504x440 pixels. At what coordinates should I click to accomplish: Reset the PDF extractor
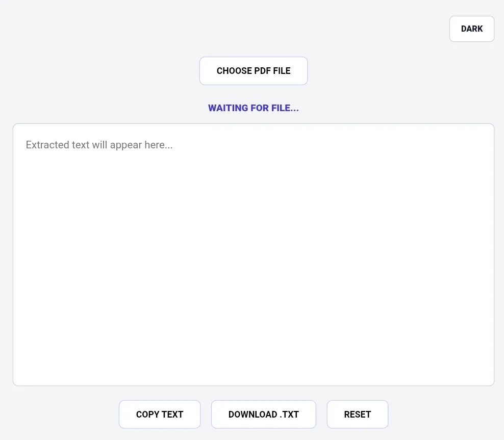[x=358, y=415]
